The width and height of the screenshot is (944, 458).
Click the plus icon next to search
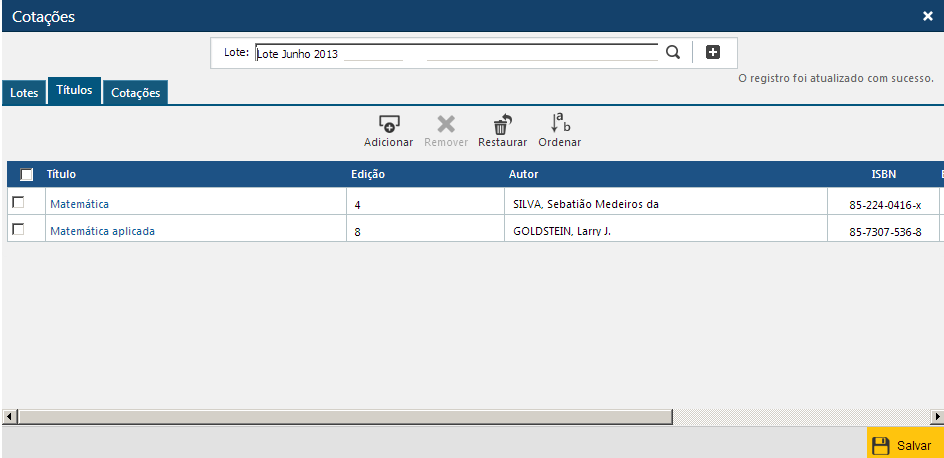[713, 53]
